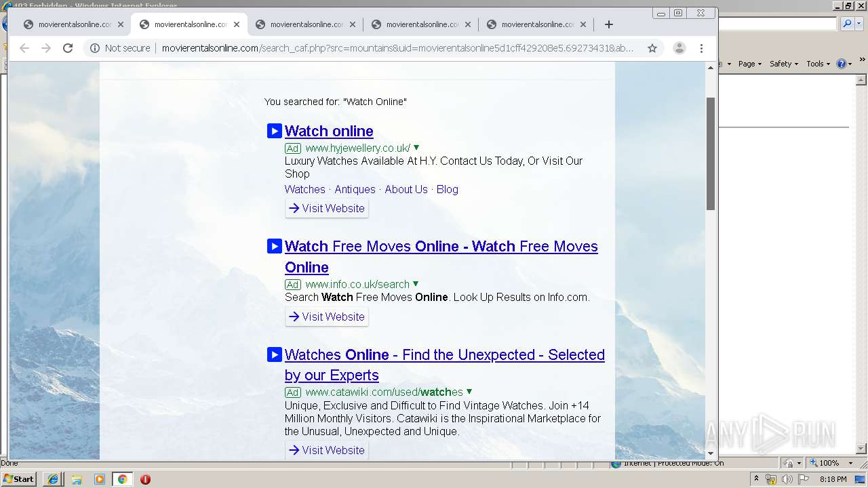
Task: Click the IE Help question-mark icon
Action: coord(842,64)
